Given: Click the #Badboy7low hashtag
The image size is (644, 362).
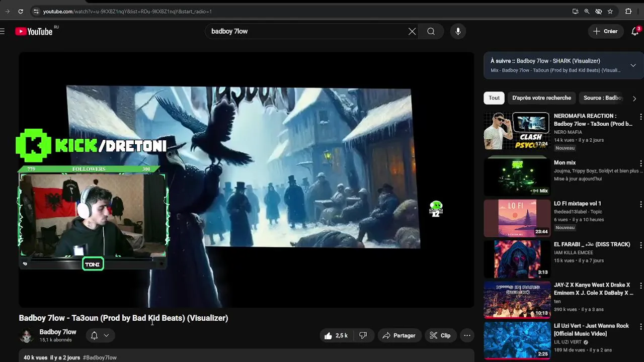Looking at the screenshot, I should click(x=100, y=357).
